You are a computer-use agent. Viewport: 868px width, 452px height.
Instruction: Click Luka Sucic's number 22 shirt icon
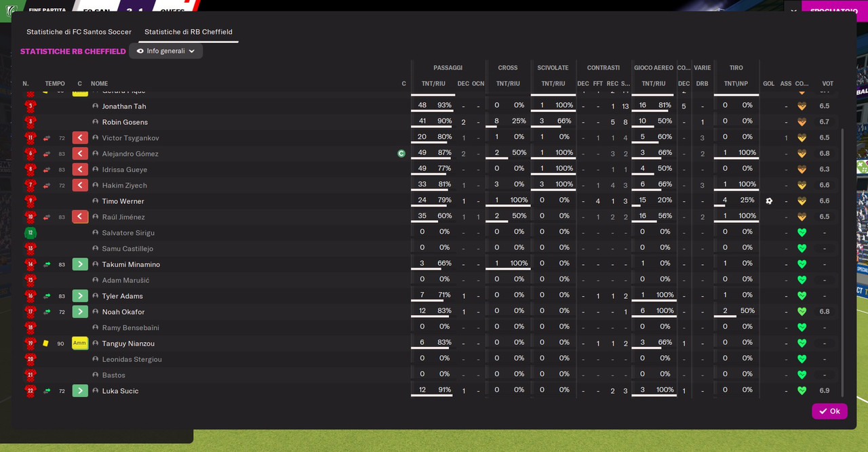pyautogui.click(x=30, y=391)
